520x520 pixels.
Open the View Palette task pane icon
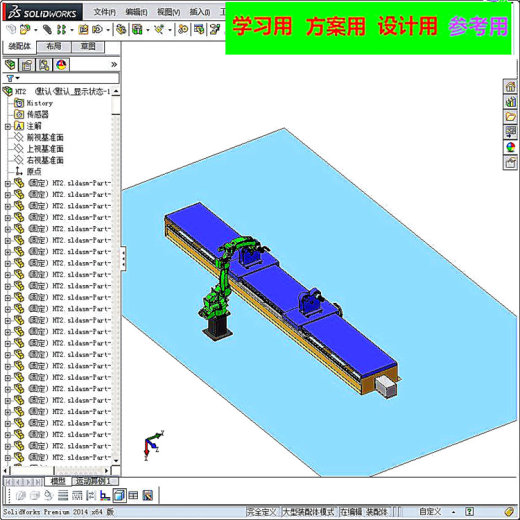[510, 132]
